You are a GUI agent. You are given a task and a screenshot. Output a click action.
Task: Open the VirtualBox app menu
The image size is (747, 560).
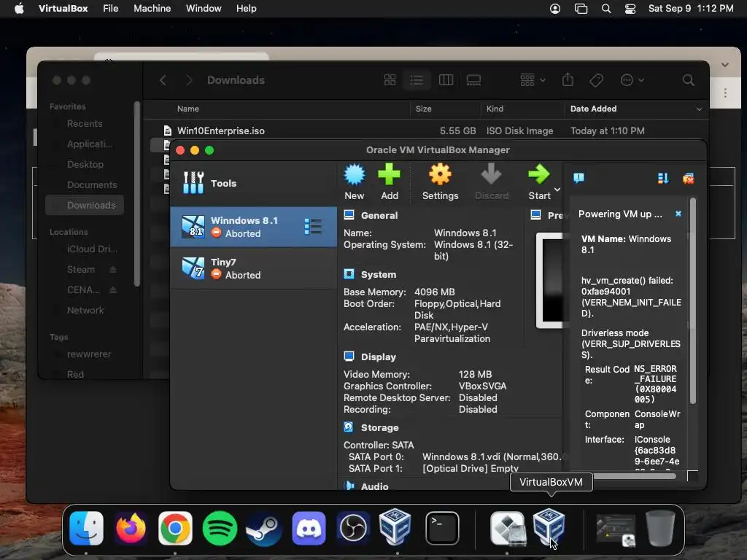pos(63,9)
